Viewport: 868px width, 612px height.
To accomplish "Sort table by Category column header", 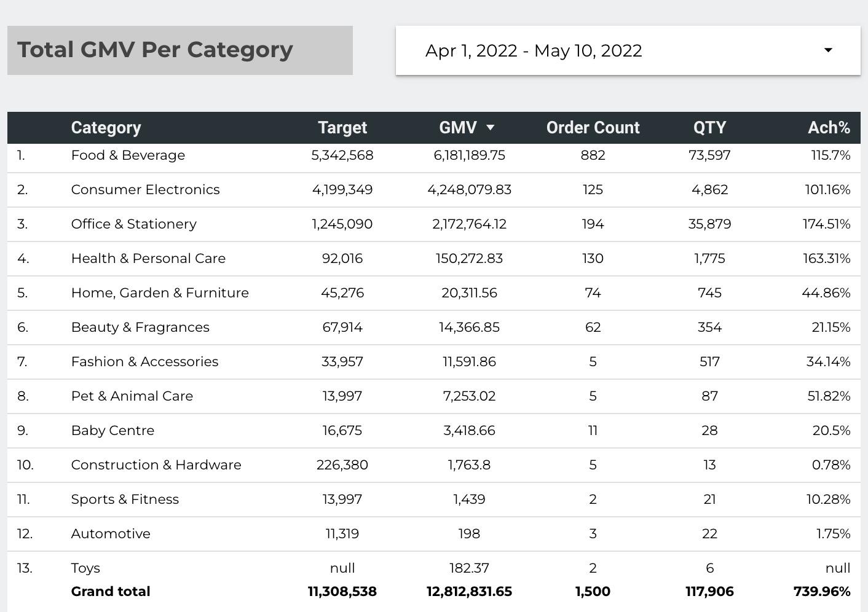I will (x=106, y=128).
